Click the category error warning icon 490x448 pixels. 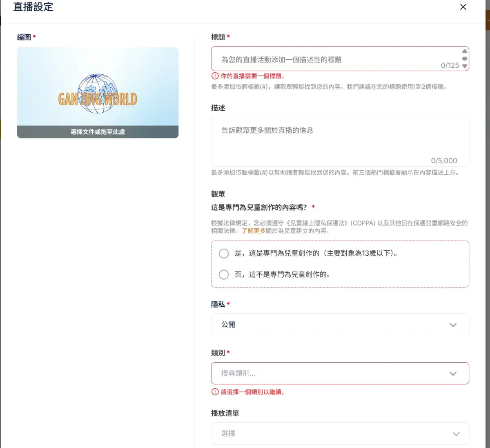[215, 392]
